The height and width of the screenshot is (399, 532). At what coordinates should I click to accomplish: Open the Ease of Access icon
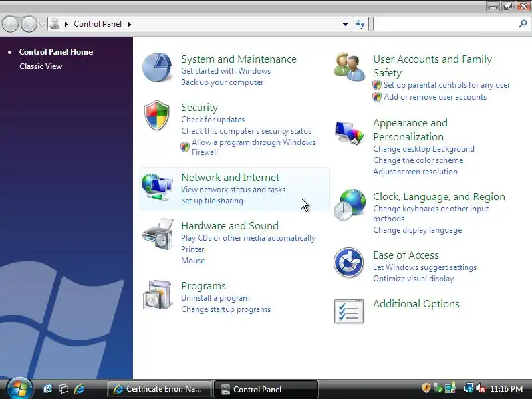point(348,262)
